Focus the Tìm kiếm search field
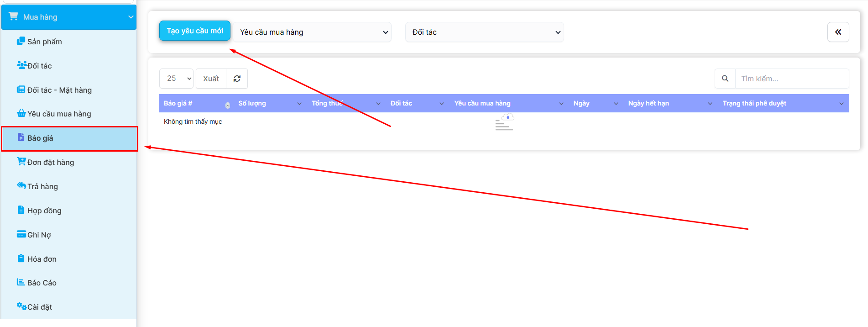 [x=791, y=79]
